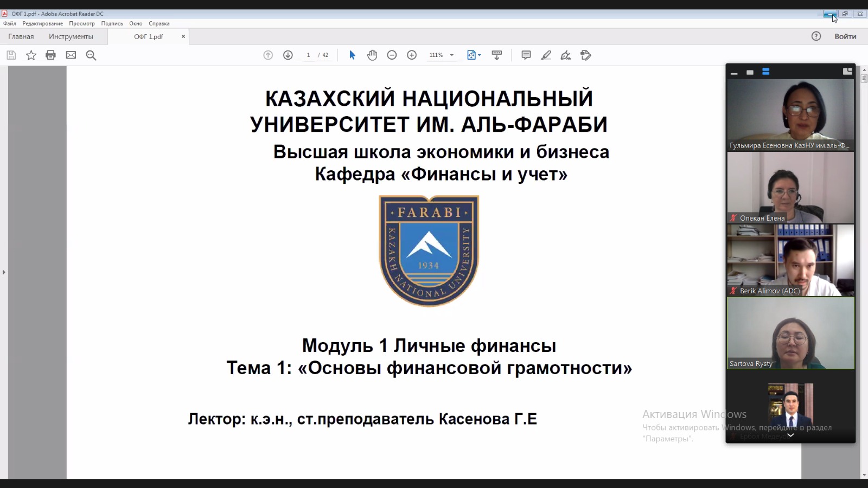Select the arrow Selection tool
This screenshot has height=488, width=868.
point(352,55)
